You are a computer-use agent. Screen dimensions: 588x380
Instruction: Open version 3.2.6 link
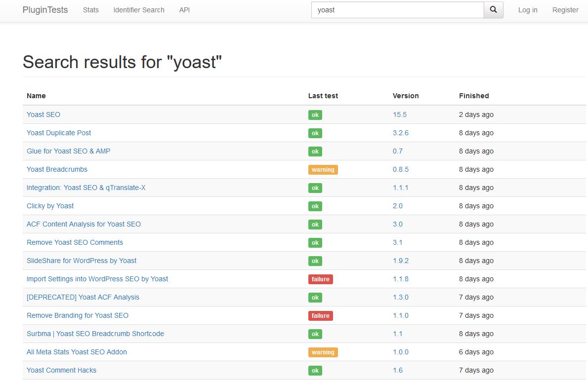pyautogui.click(x=401, y=133)
